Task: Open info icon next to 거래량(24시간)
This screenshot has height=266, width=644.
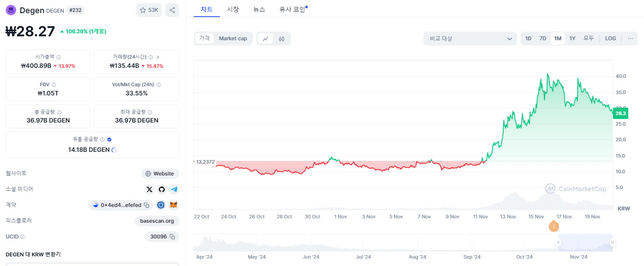Action: coord(151,57)
